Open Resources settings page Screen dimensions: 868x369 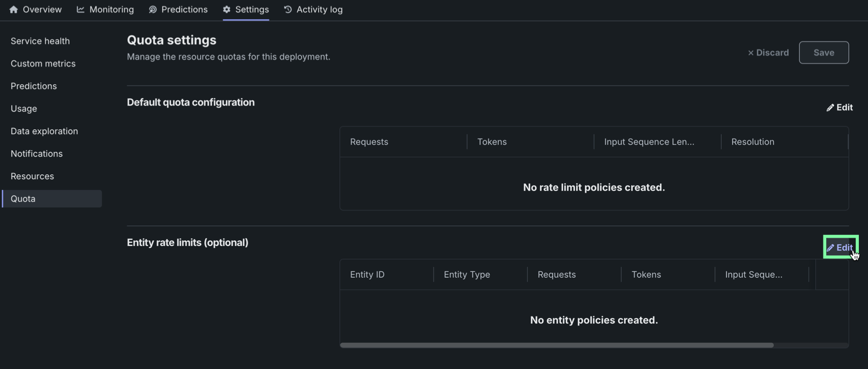point(32,176)
